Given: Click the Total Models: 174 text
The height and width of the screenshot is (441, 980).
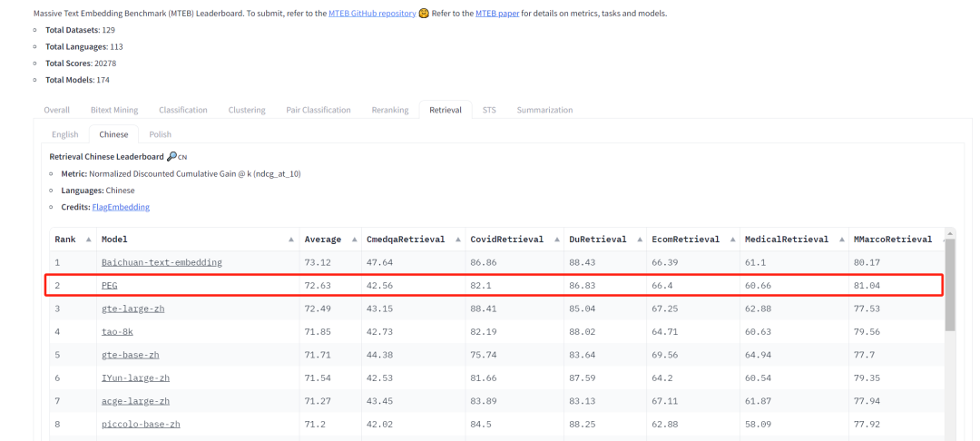Looking at the screenshot, I should coord(78,80).
